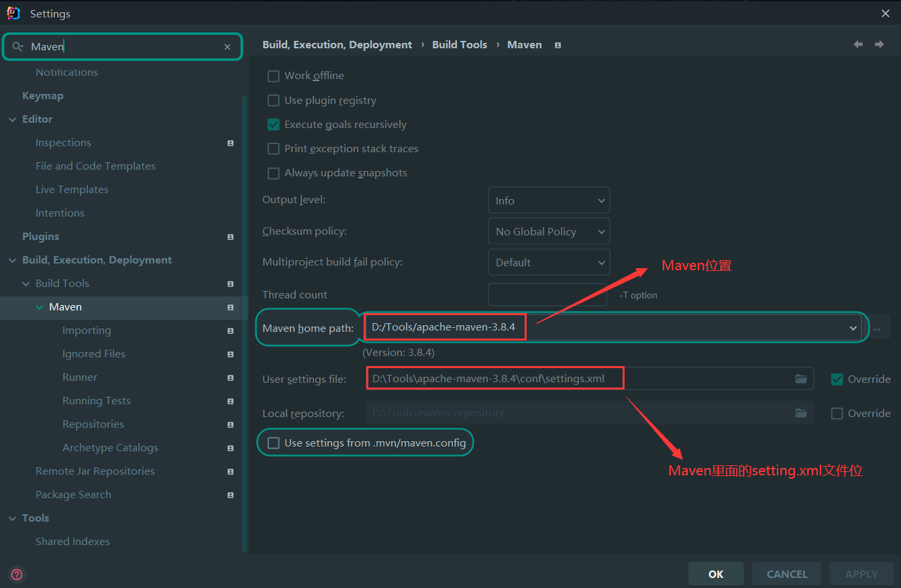Clear the Maven search field text
The image size is (901, 588).
pyautogui.click(x=227, y=47)
